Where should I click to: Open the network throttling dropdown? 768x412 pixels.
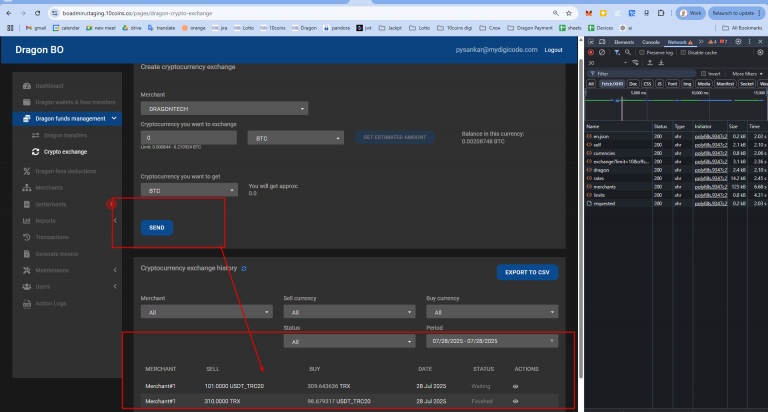[609, 63]
